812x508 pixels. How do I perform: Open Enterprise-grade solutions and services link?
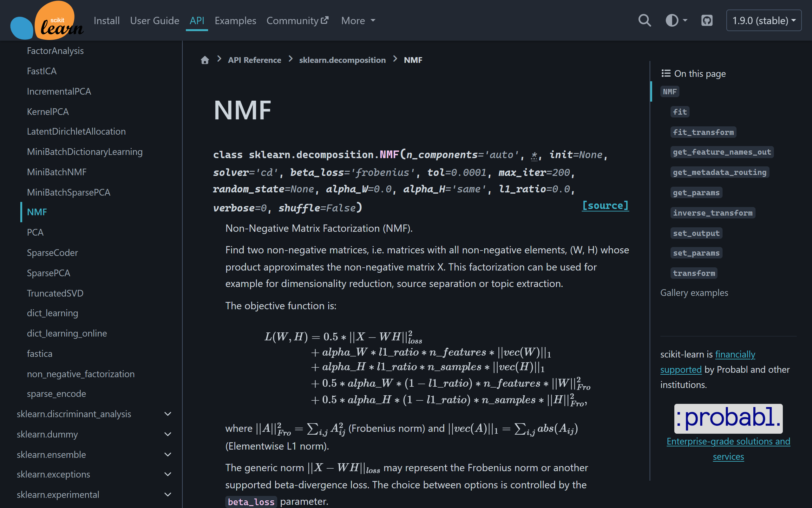[728, 449]
